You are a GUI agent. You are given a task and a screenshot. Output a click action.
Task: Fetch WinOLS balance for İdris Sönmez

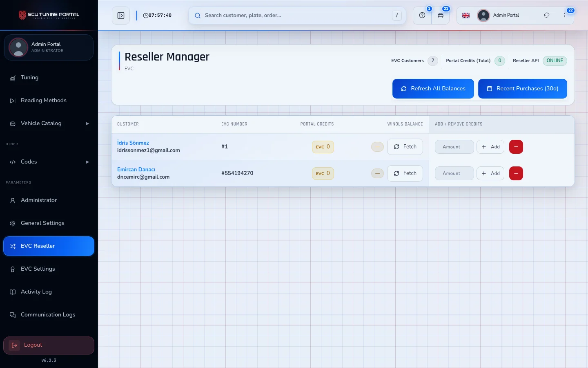[x=405, y=147]
